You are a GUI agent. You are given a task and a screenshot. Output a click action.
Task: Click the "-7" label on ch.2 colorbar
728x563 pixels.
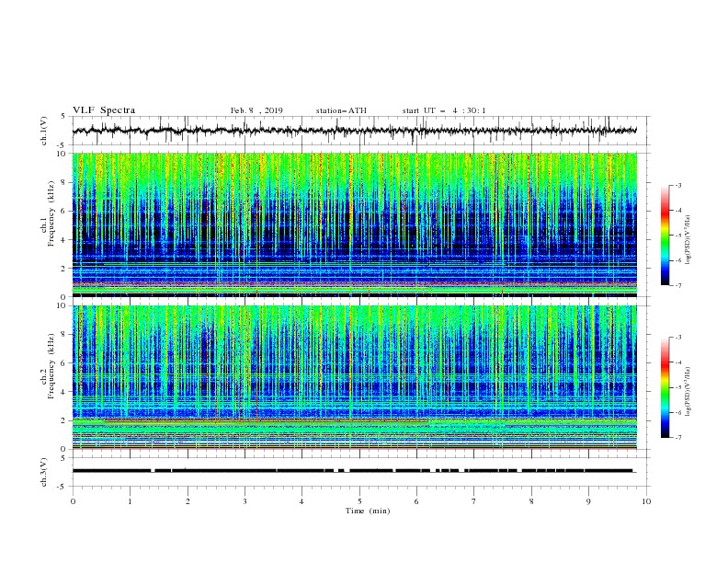click(x=677, y=438)
